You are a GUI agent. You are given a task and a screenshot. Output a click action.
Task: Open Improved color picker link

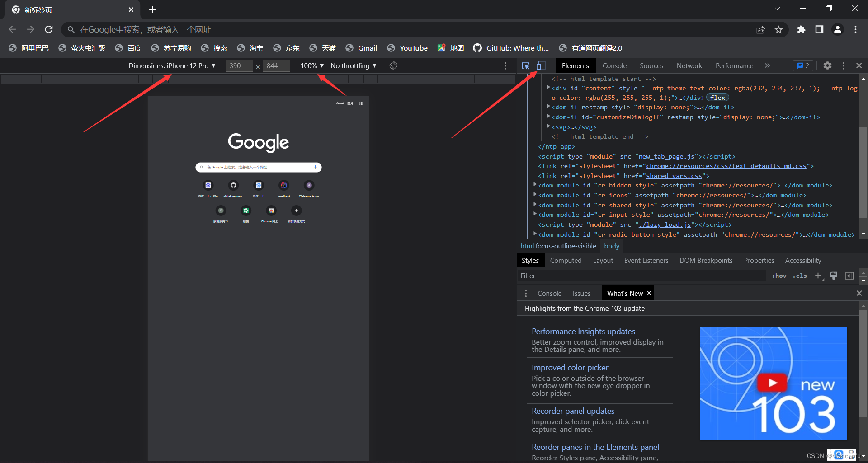570,368
